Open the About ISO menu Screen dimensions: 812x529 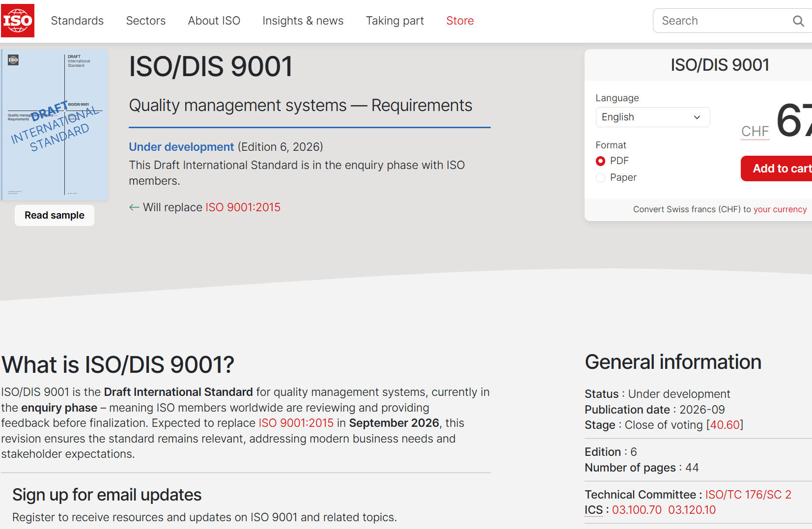pyautogui.click(x=214, y=21)
